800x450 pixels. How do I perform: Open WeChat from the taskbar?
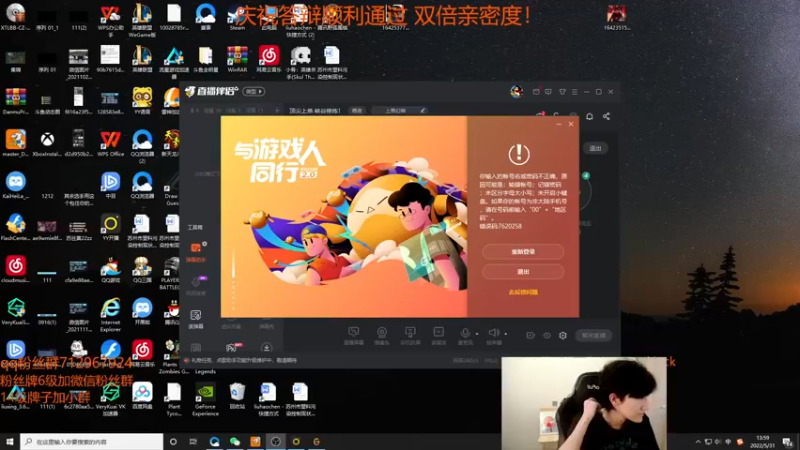point(235,442)
